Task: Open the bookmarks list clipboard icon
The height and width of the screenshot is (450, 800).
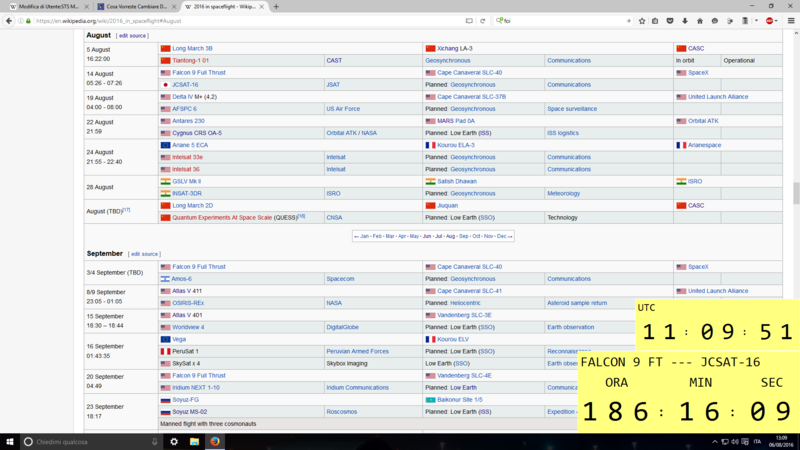Action: (655, 21)
